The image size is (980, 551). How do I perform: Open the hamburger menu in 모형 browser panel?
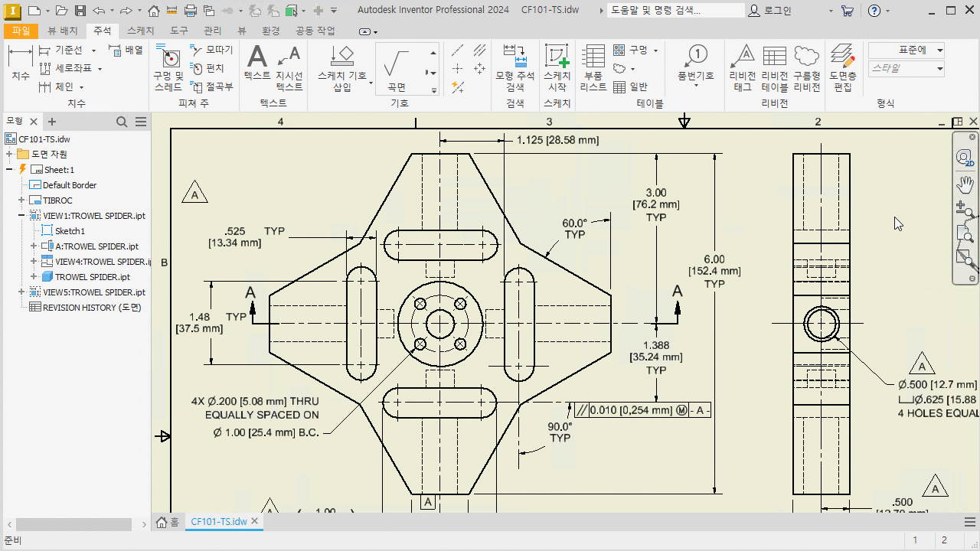pyautogui.click(x=141, y=122)
